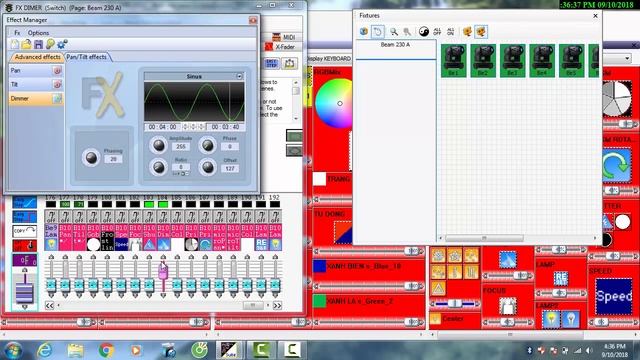Click the blue Speed button on the right panel
The height and width of the screenshot is (360, 640).
tap(613, 297)
